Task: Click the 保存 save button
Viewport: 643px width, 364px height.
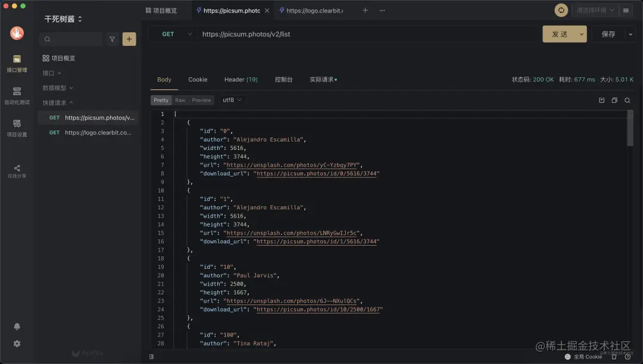Action: tap(608, 34)
